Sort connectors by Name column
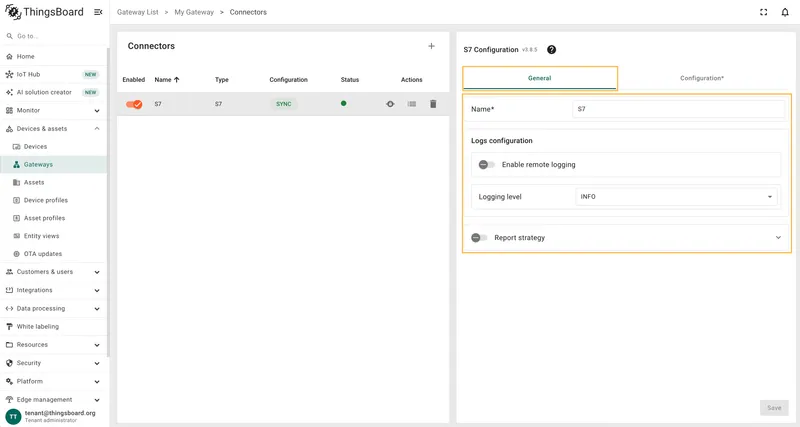Screen dimensions: 800x427 tap(167, 80)
